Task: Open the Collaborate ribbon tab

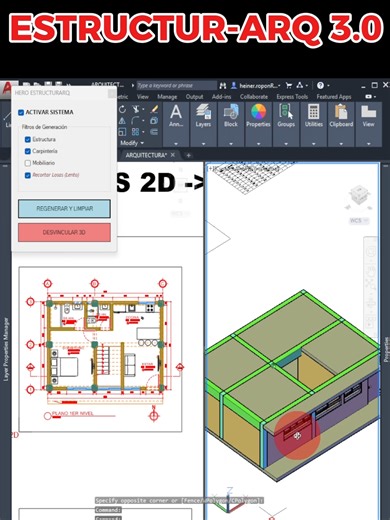Action: (x=254, y=97)
